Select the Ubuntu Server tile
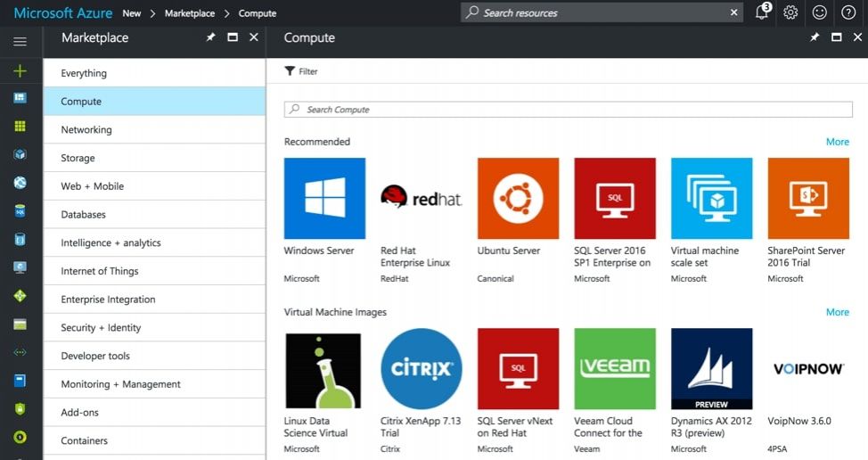The height and width of the screenshot is (460, 868). tap(518, 199)
